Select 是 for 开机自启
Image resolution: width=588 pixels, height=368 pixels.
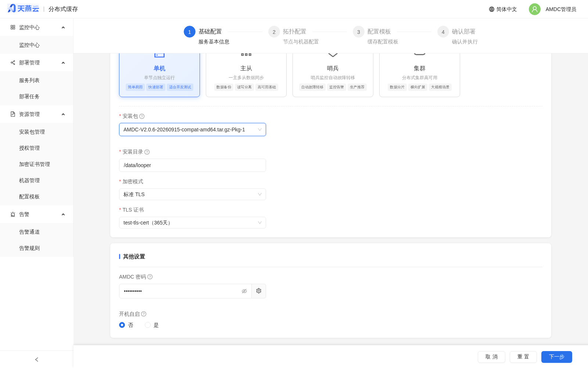(x=148, y=325)
